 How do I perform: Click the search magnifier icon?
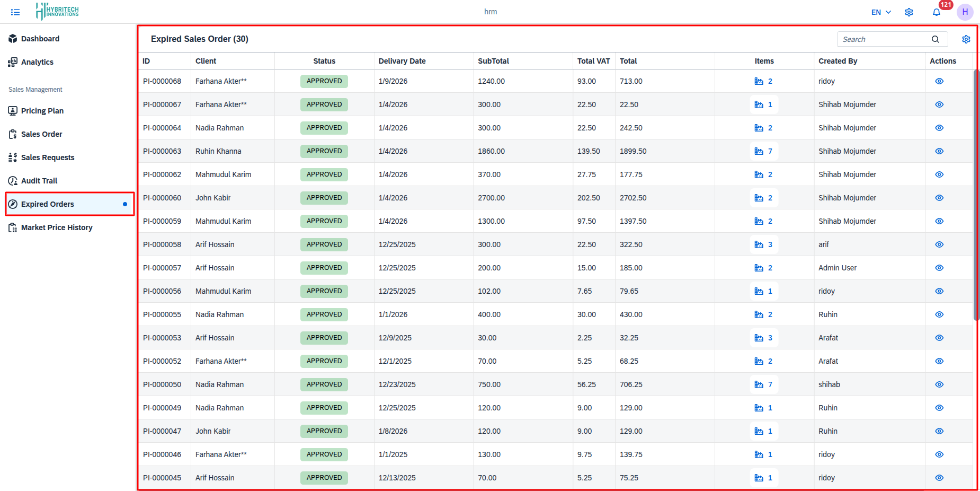tap(936, 39)
